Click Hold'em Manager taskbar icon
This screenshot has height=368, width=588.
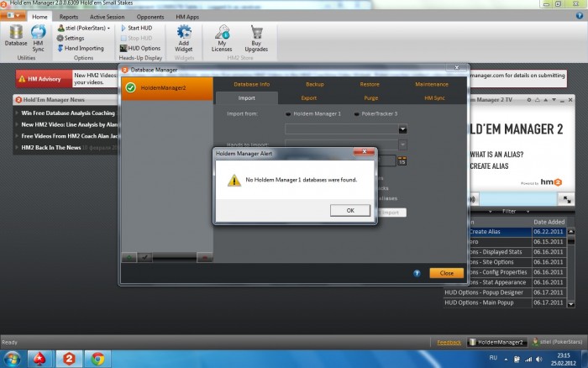coord(69,359)
